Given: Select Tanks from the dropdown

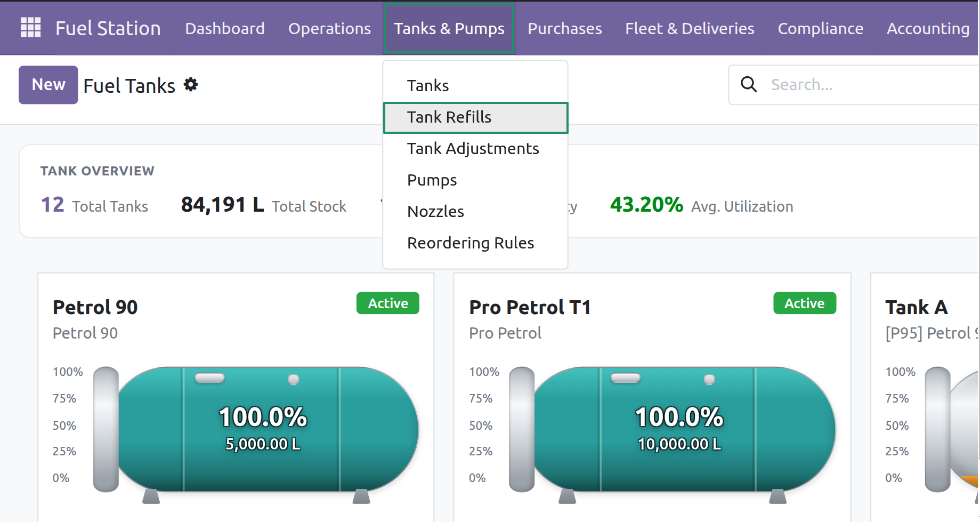Looking at the screenshot, I should pyautogui.click(x=475, y=86).
